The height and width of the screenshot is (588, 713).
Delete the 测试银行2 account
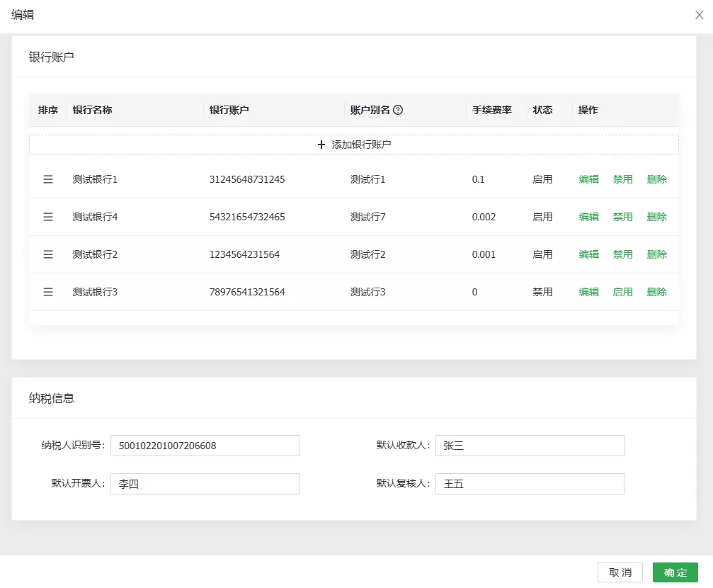pyautogui.click(x=656, y=254)
